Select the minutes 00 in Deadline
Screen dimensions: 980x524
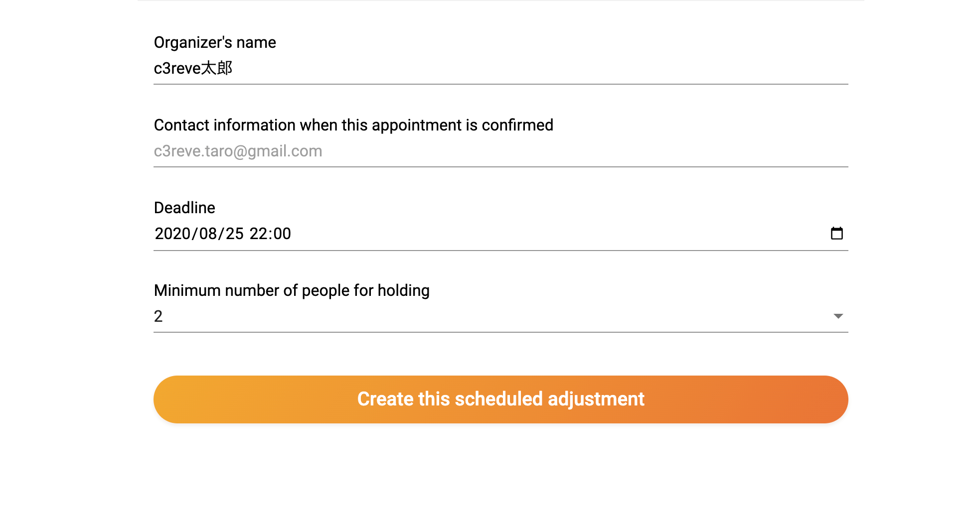tap(282, 234)
